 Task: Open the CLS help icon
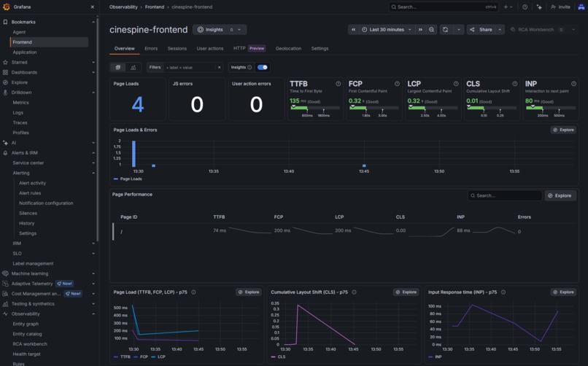[515, 84]
